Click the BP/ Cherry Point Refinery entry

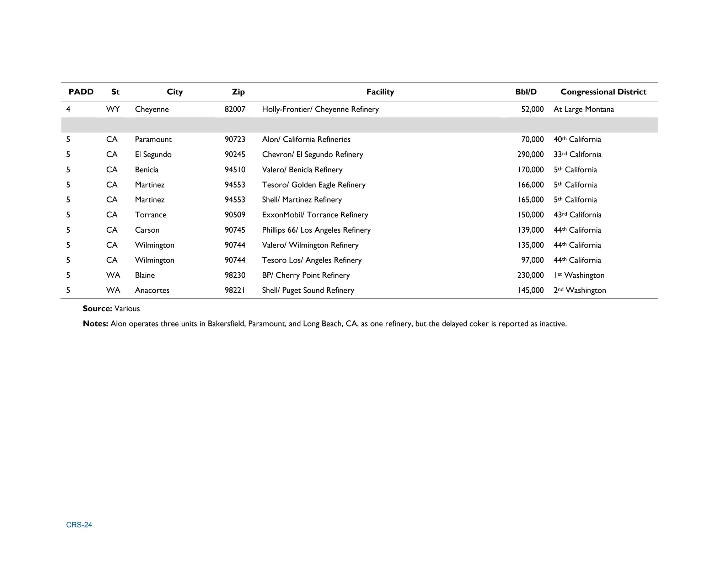[x=305, y=275]
